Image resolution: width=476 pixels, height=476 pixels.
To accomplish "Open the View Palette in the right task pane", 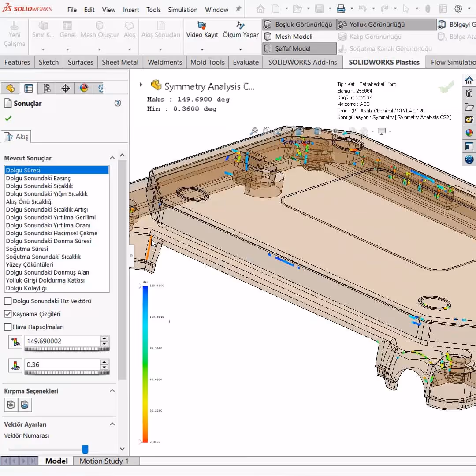I will [469, 119].
